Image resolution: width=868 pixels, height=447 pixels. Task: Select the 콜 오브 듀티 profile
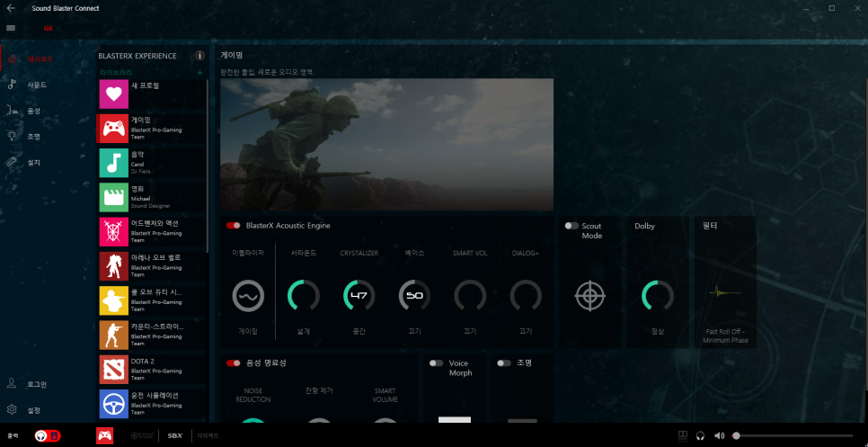click(x=152, y=300)
